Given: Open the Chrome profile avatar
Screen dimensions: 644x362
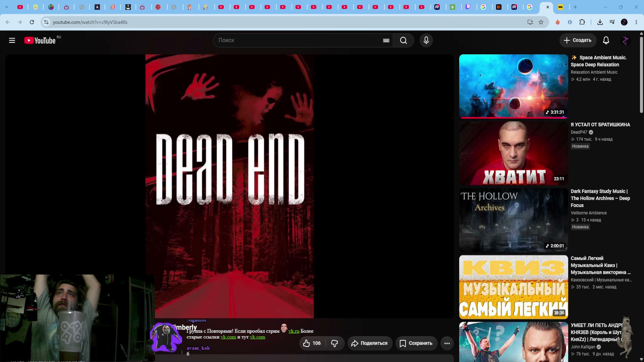Looking at the screenshot, I should 624,22.
